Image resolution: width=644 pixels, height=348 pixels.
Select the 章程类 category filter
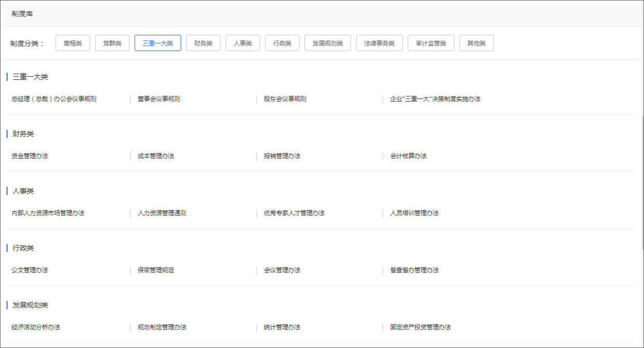point(73,43)
